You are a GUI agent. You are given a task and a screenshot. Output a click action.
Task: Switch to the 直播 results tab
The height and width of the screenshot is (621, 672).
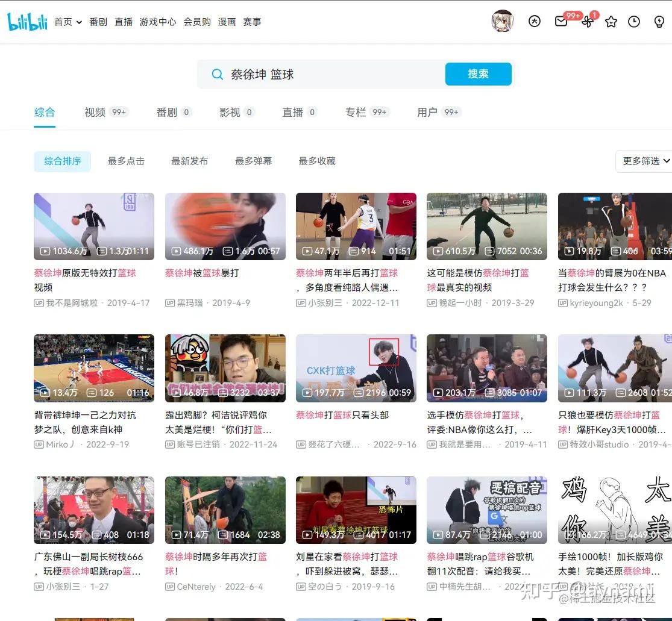[300, 112]
